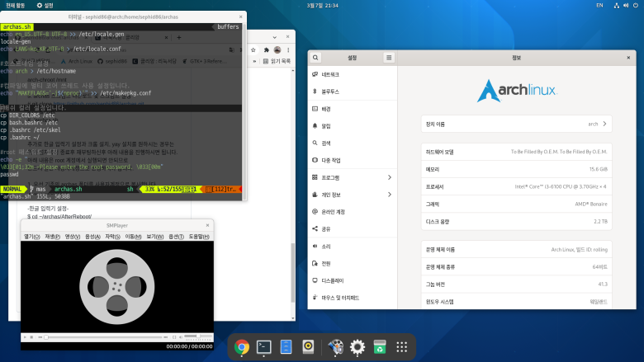Show all applications grid in dock
The height and width of the screenshot is (362, 644).
click(402, 347)
